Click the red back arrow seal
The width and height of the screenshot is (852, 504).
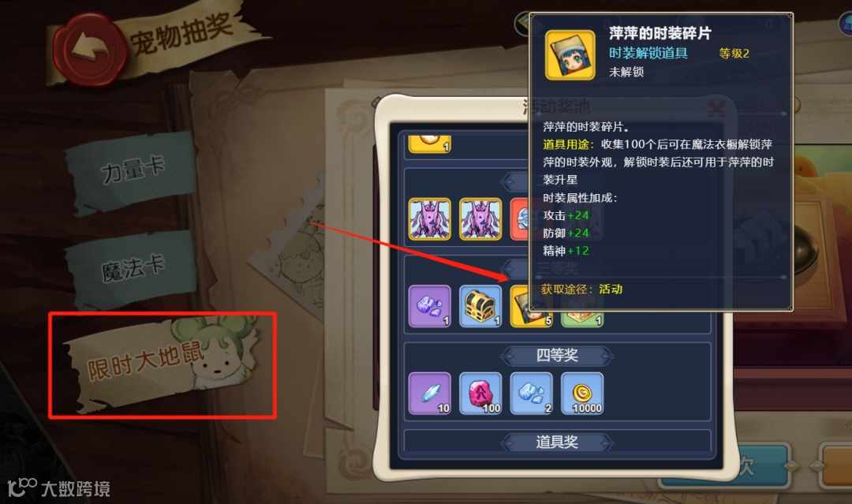(90, 50)
